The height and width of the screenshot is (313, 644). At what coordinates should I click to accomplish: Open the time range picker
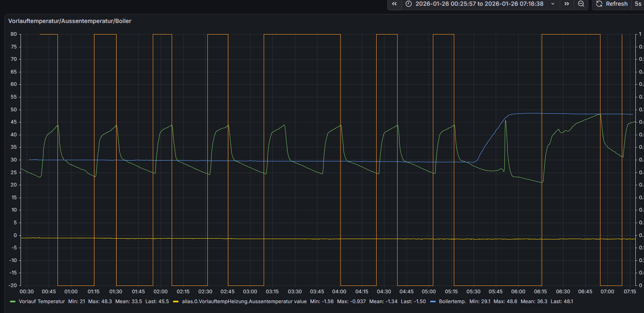pos(481,4)
